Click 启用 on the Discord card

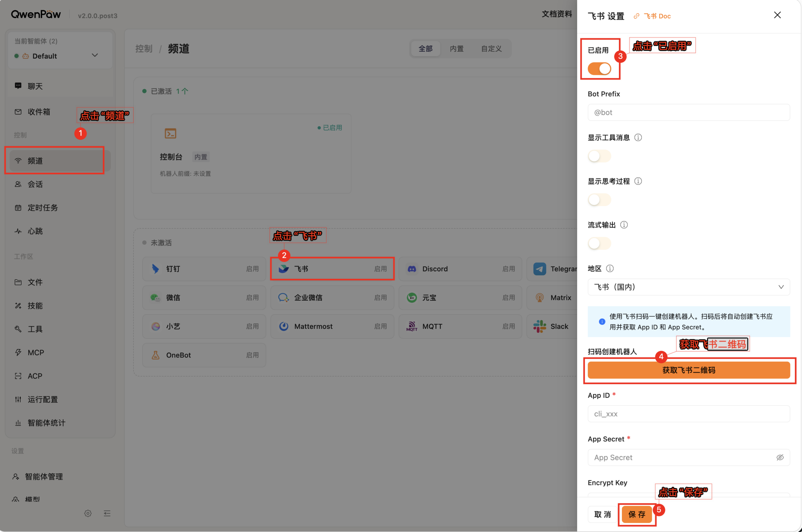point(508,269)
